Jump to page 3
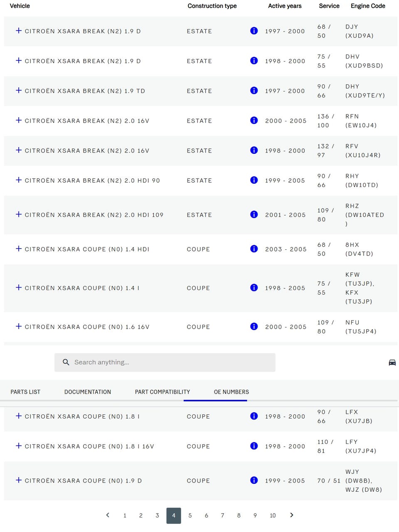This screenshot has height=532, width=399. (x=157, y=515)
